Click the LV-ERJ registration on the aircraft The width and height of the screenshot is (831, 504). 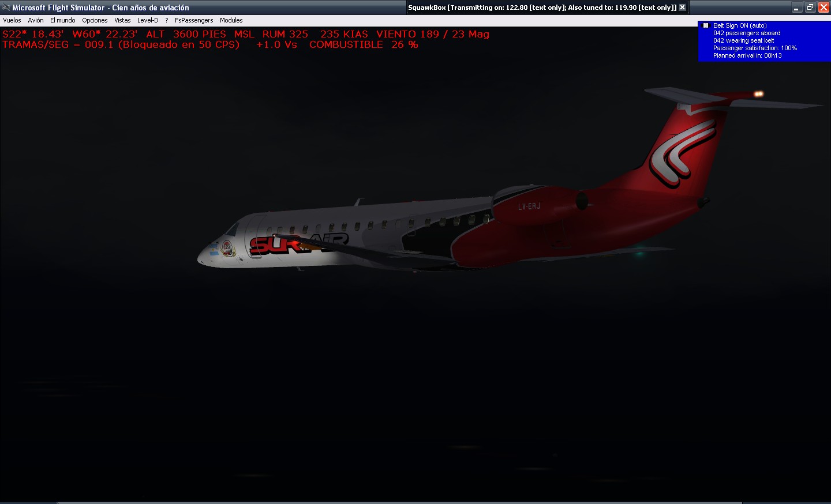pyautogui.click(x=529, y=206)
